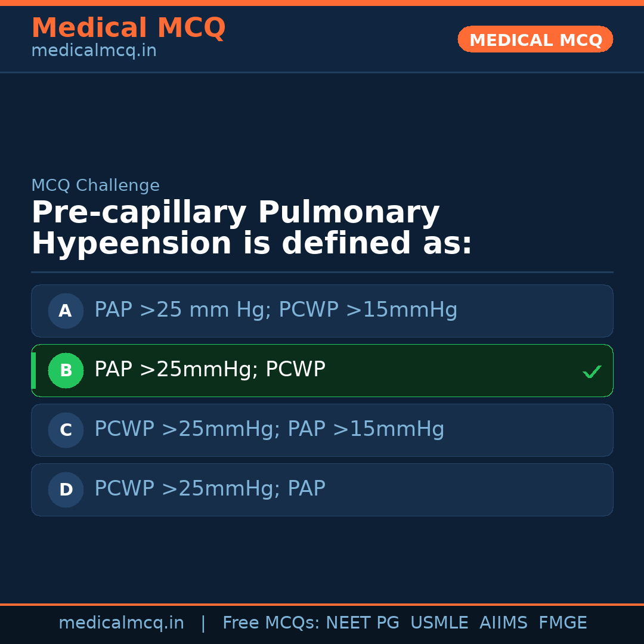Click the orange Medical MCQ title logo
Viewport: 644px width, 644px height.
tap(128, 28)
